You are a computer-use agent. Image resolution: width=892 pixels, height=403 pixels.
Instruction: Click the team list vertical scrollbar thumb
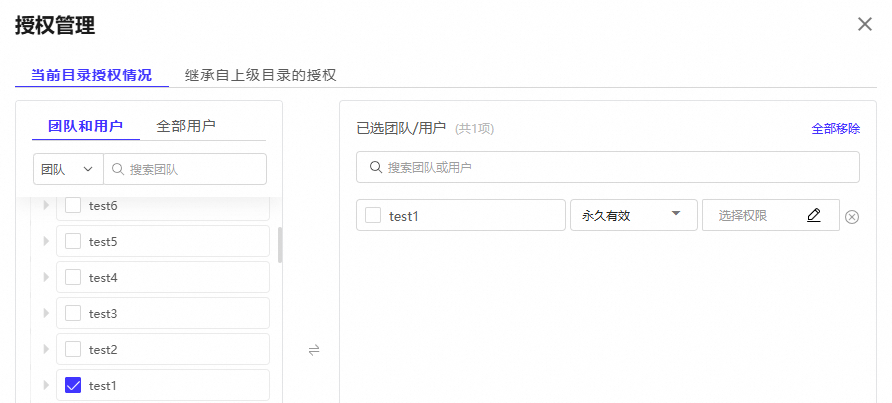point(279,245)
